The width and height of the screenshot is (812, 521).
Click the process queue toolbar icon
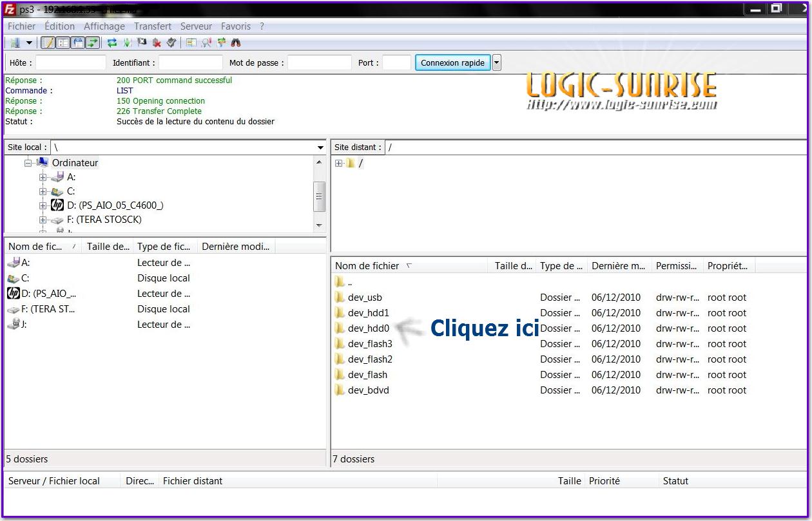(127, 43)
